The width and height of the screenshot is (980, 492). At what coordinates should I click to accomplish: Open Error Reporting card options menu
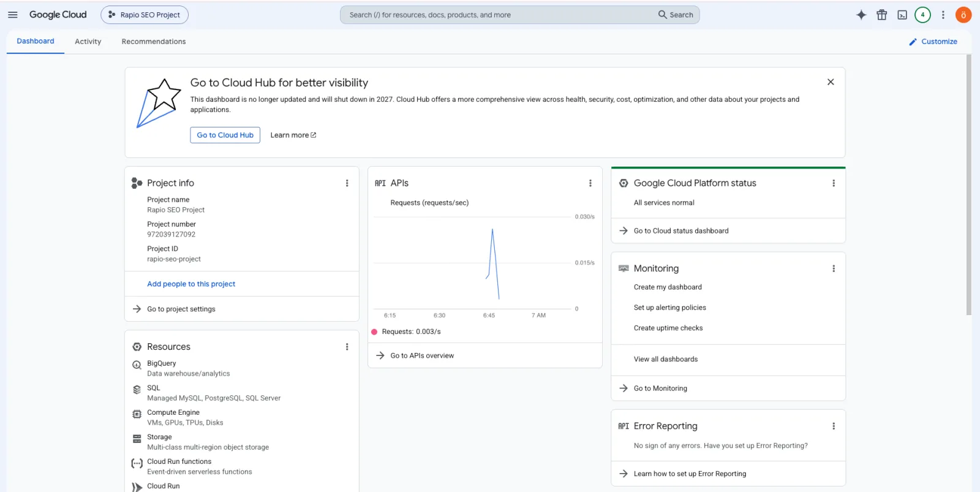pyautogui.click(x=834, y=426)
